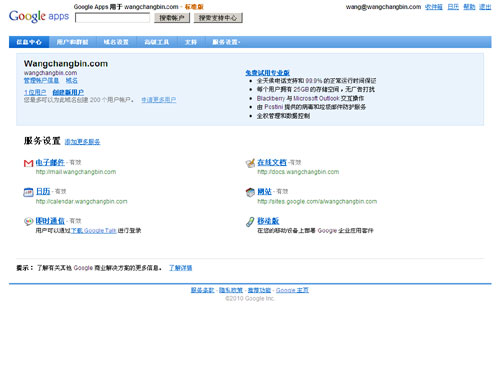500x375 pixels.
Task: Open the 推荐功能 footer link
Action: click(259, 290)
